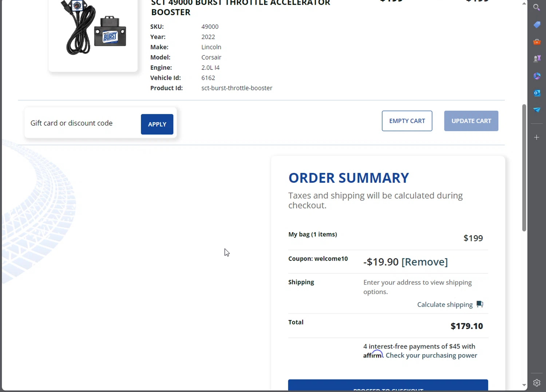Click the scrollbar up arrow

[524, 3]
